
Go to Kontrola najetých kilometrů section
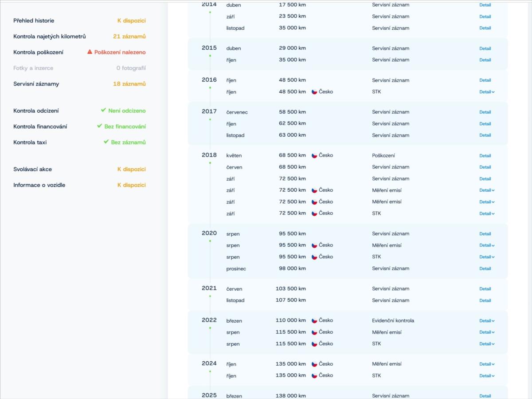49,36
